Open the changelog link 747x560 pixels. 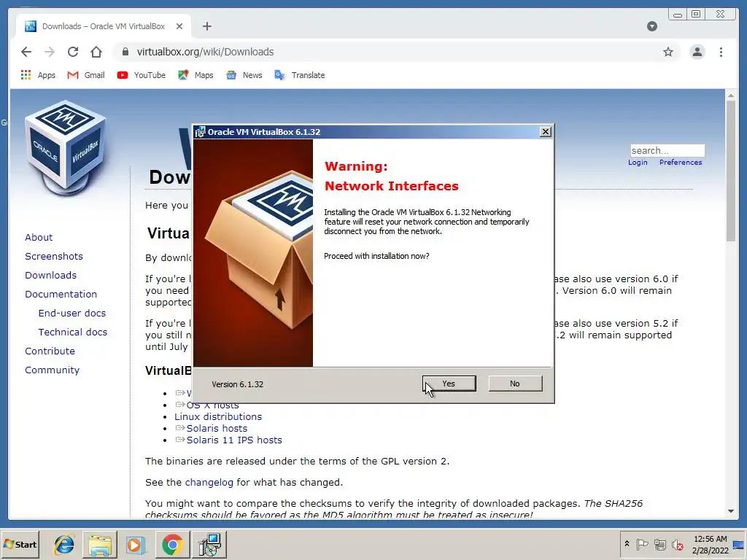point(209,483)
